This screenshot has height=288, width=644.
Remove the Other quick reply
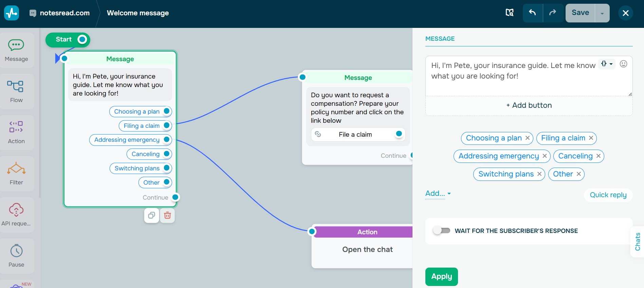click(579, 174)
